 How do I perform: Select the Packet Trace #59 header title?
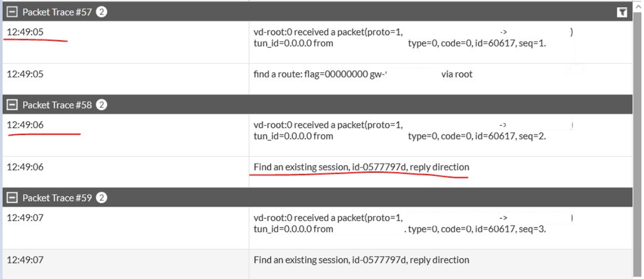coord(57,198)
